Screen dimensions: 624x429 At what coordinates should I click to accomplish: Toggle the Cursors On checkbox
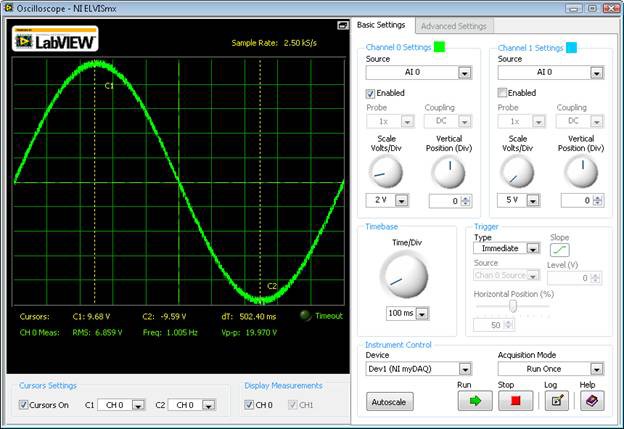click(23, 405)
